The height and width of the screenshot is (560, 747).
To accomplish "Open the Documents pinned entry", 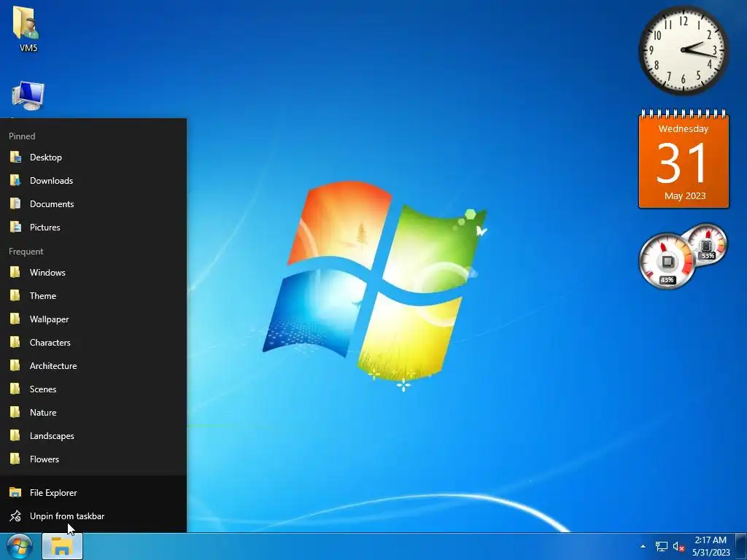I will pyautogui.click(x=93, y=204).
